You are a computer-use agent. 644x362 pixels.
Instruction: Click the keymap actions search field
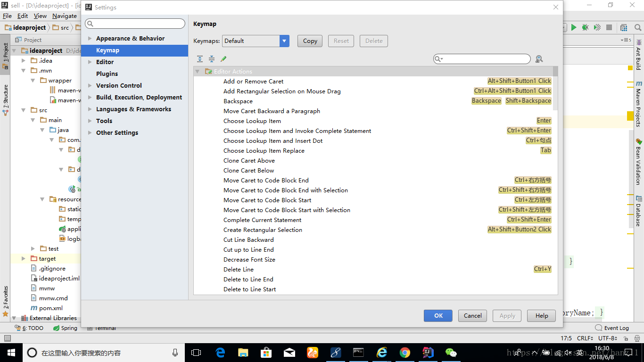tap(482, 59)
